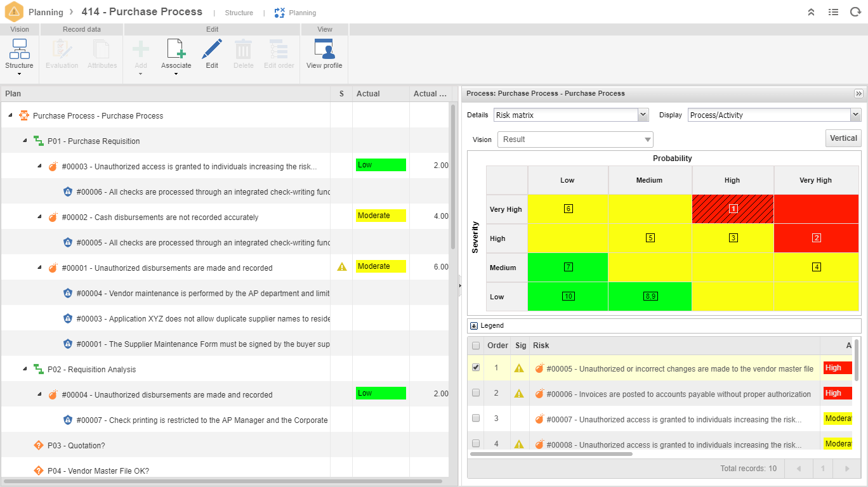Click the P03 Quotation decision icon

pos(39,445)
